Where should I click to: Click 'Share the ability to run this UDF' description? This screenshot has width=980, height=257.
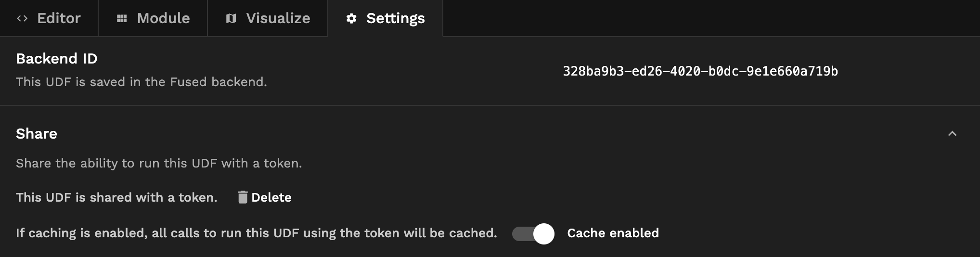159,163
